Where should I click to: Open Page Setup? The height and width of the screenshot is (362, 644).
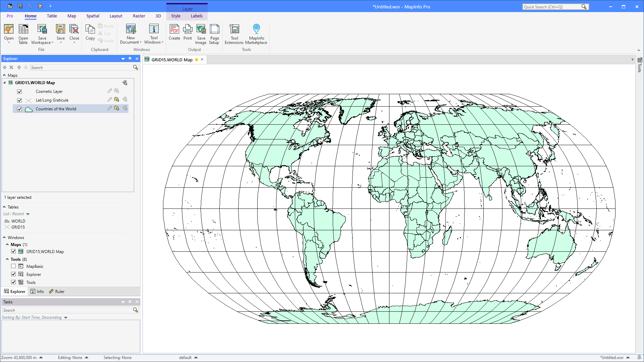click(214, 34)
